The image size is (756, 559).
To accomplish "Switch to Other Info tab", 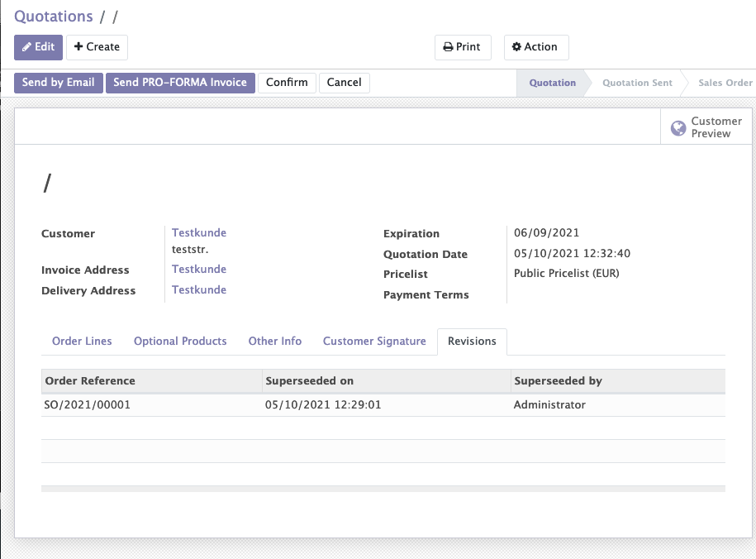I will point(275,342).
